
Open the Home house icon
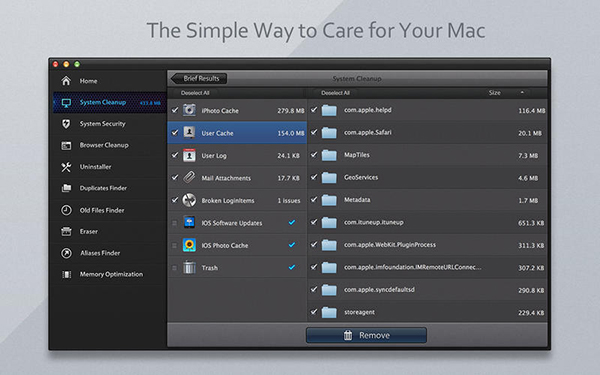(66, 81)
